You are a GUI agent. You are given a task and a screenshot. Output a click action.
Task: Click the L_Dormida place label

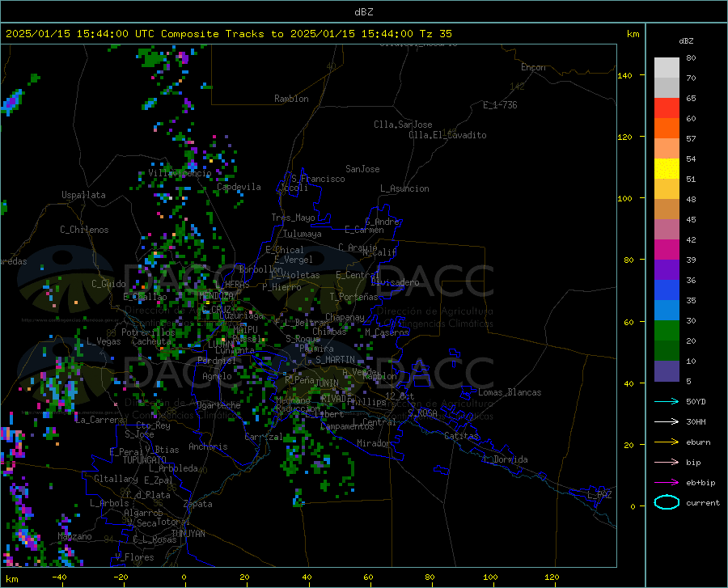[x=505, y=459]
